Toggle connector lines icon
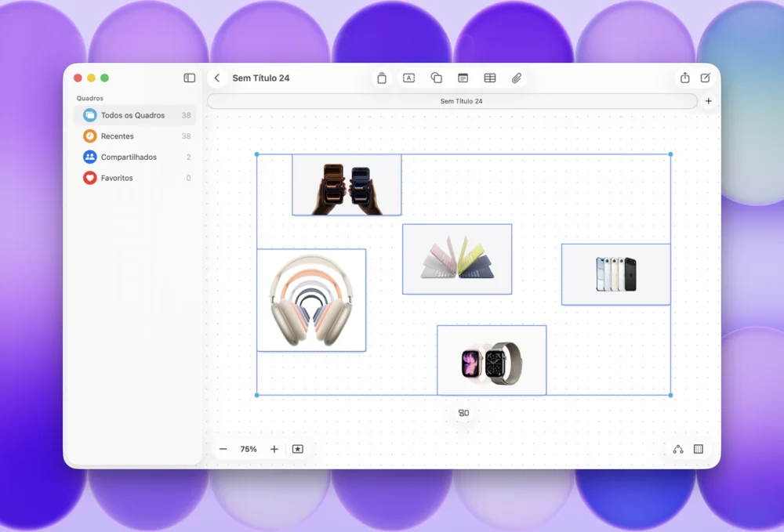Viewport: 784px width, 532px height. tap(678, 449)
